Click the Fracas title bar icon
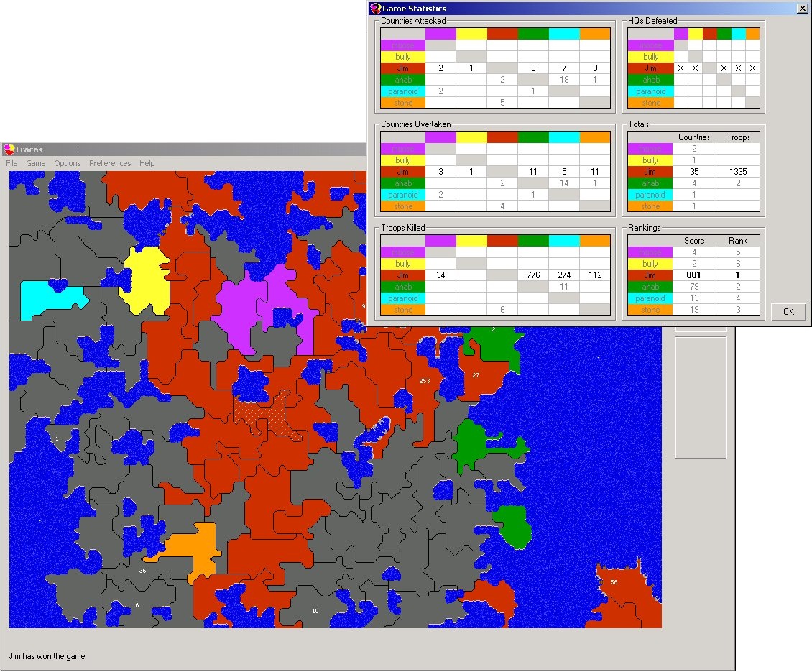812x672 pixels. pos(9,149)
